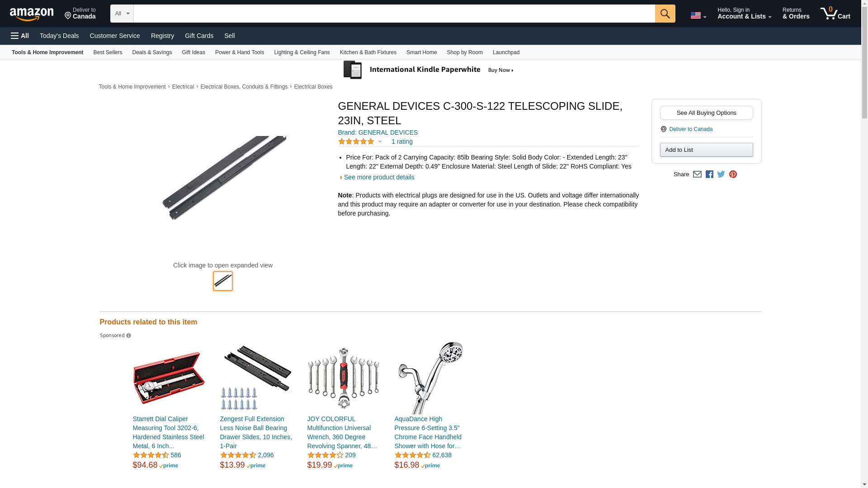The height and width of the screenshot is (488, 868).
Task: Click the Amazon logo
Action: [x=32, y=14]
